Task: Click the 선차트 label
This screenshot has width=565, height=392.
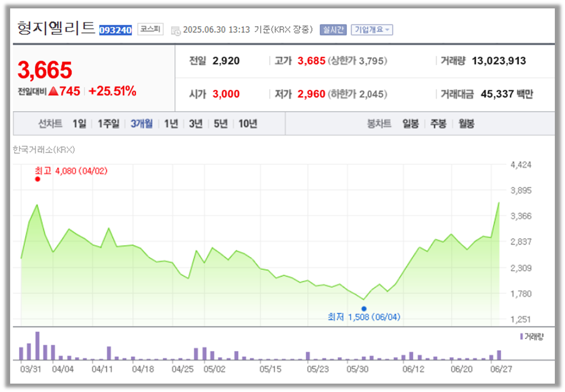Action: click(x=50, y=124)
